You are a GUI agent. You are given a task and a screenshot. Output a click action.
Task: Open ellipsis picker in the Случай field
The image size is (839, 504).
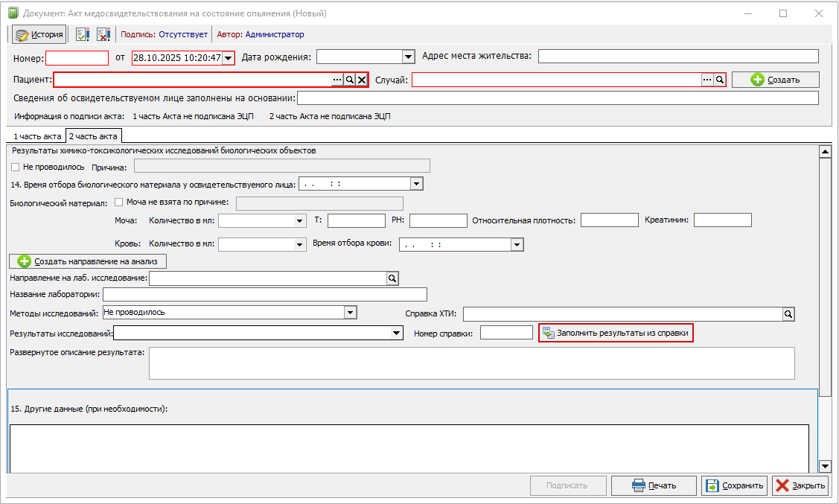tap(707, 80)
